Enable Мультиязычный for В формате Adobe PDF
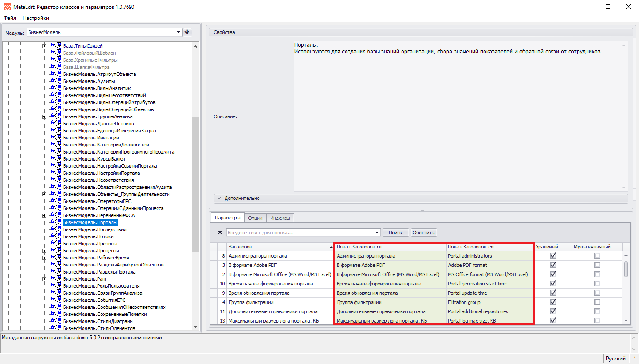Screen dimensions: 639x364 point(597,265)
